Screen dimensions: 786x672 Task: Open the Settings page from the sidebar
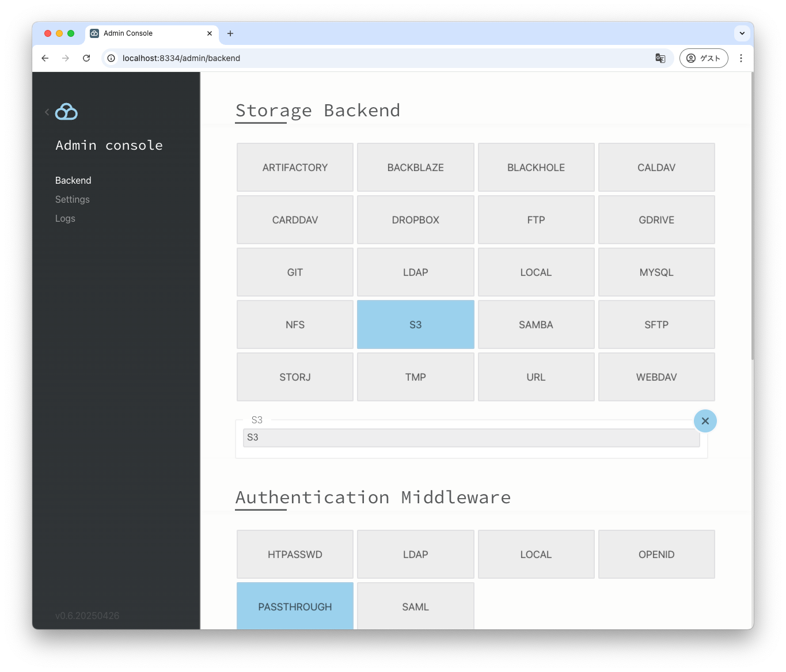coord(72,199)
